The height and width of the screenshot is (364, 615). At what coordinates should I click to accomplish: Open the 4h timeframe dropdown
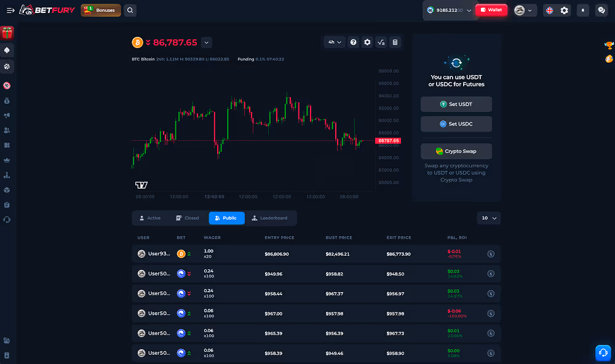click(x=334, y=42)
